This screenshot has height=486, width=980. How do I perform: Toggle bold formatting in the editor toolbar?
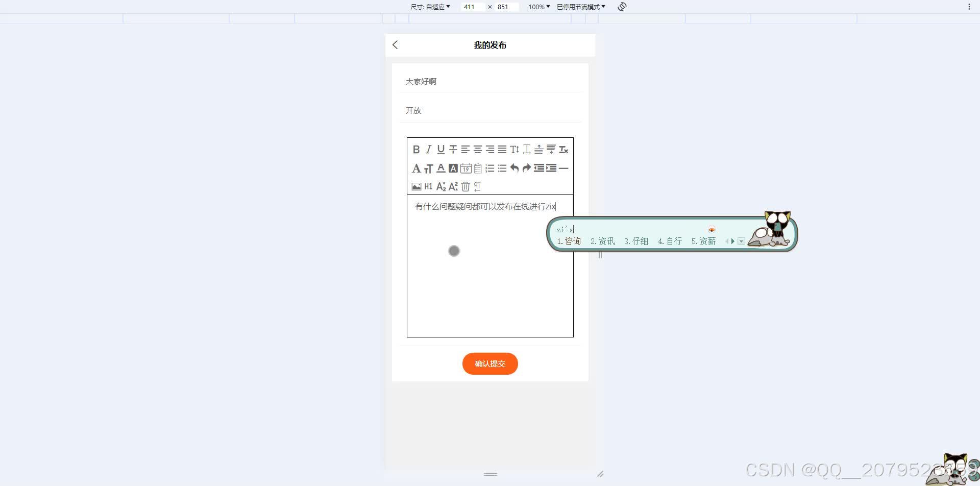[x=416, y=150]
